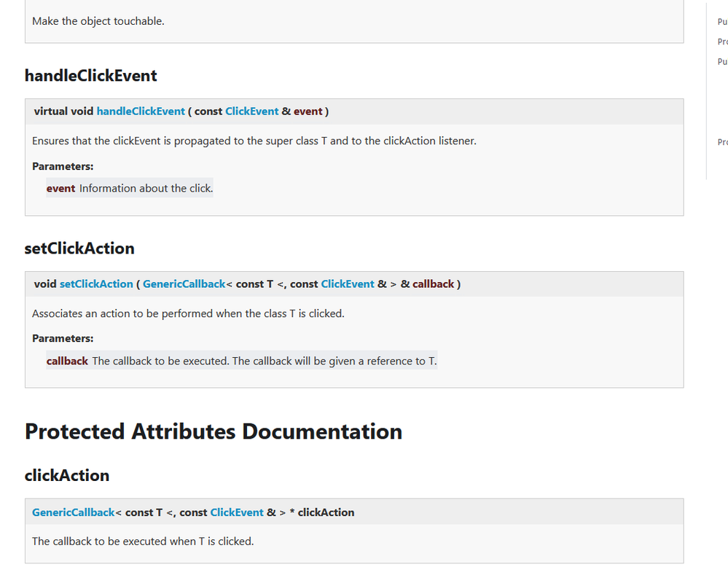The height and width of the screenshot is (567, 728).
Task: Select the Protected Attributes Documentation heading
Action: 214,431
